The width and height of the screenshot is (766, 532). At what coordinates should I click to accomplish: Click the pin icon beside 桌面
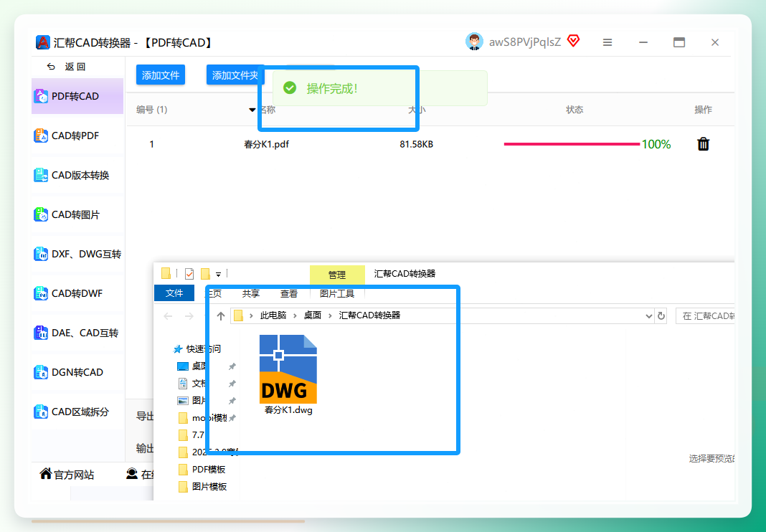click(x=232, y=366)
